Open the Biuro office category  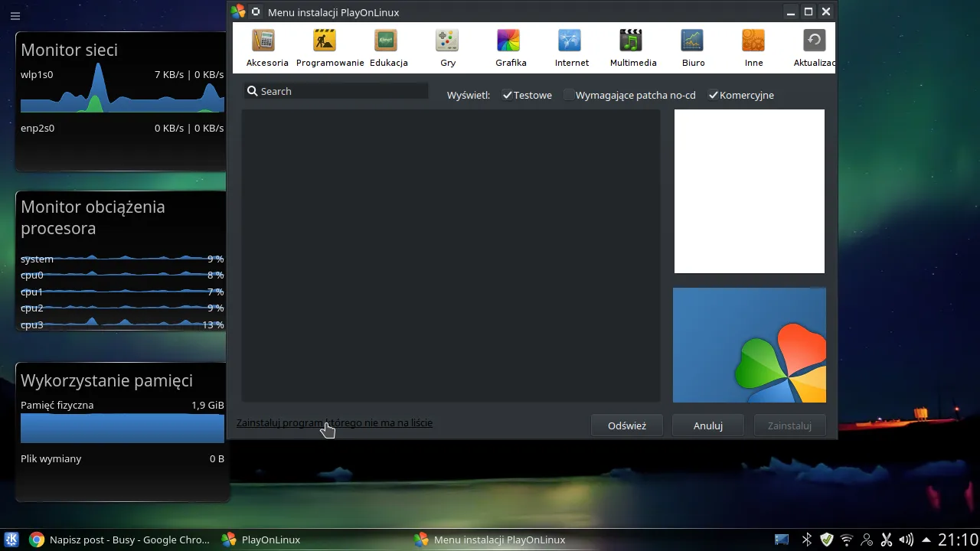[693, 47]
